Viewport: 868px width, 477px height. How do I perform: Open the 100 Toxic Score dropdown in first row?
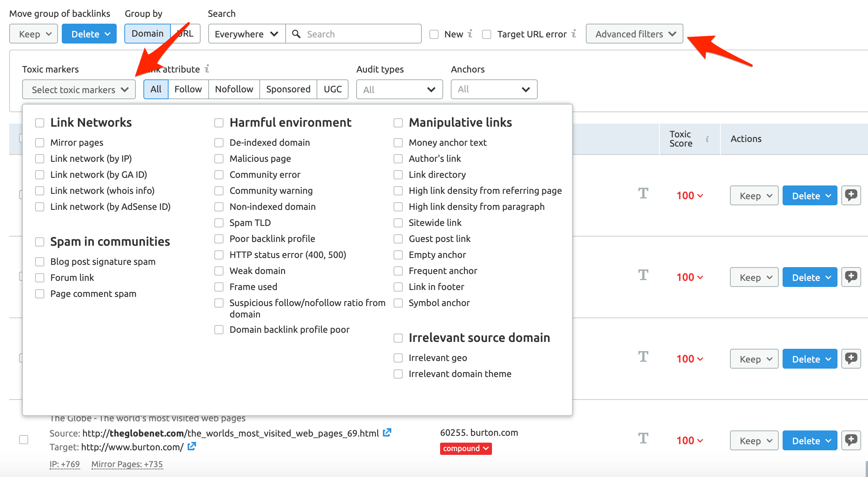point(689,195)
